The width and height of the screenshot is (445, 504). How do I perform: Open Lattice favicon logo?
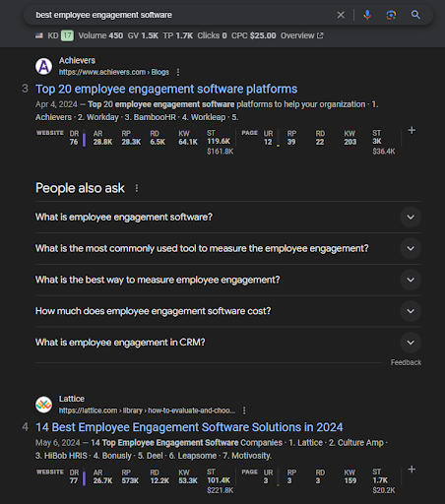coord(43,405)
